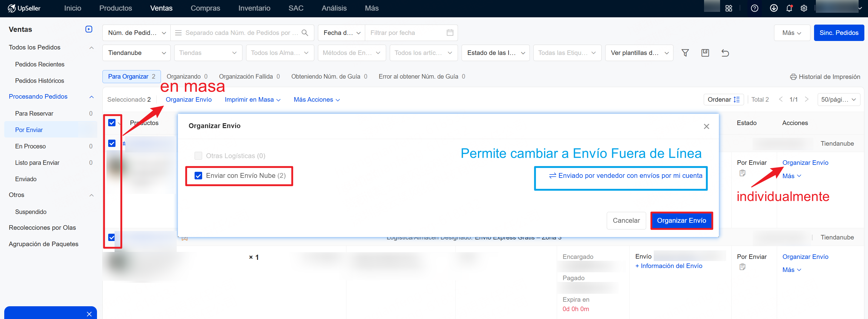The image size is (868, 319).
Task: Open the Fecha d... dropdown
Action: pos(341,33)
